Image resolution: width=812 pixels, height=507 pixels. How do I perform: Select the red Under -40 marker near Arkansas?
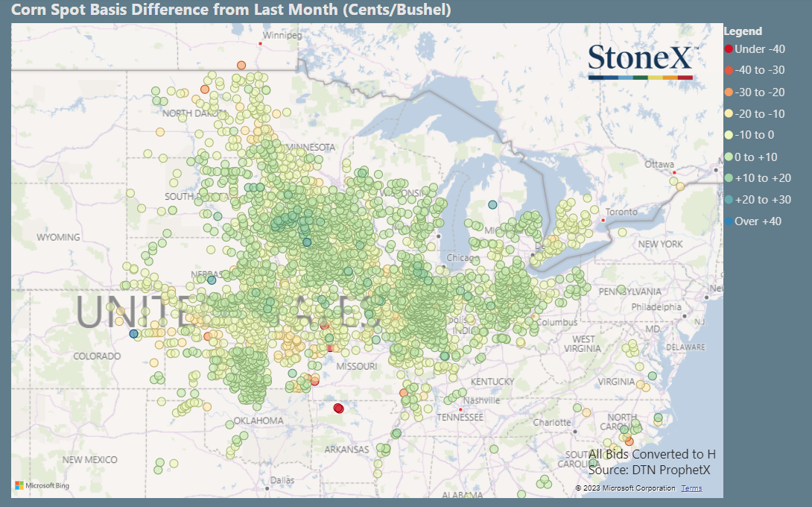pos(339,408)
